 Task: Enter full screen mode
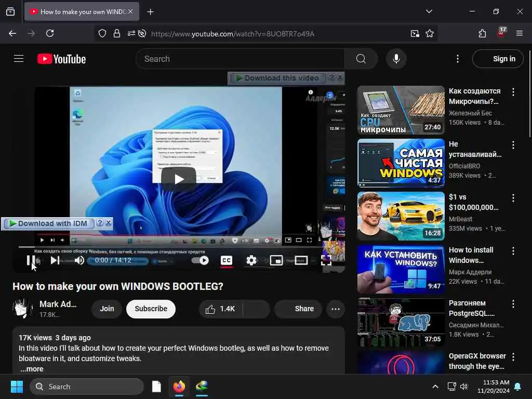(326, 260)
